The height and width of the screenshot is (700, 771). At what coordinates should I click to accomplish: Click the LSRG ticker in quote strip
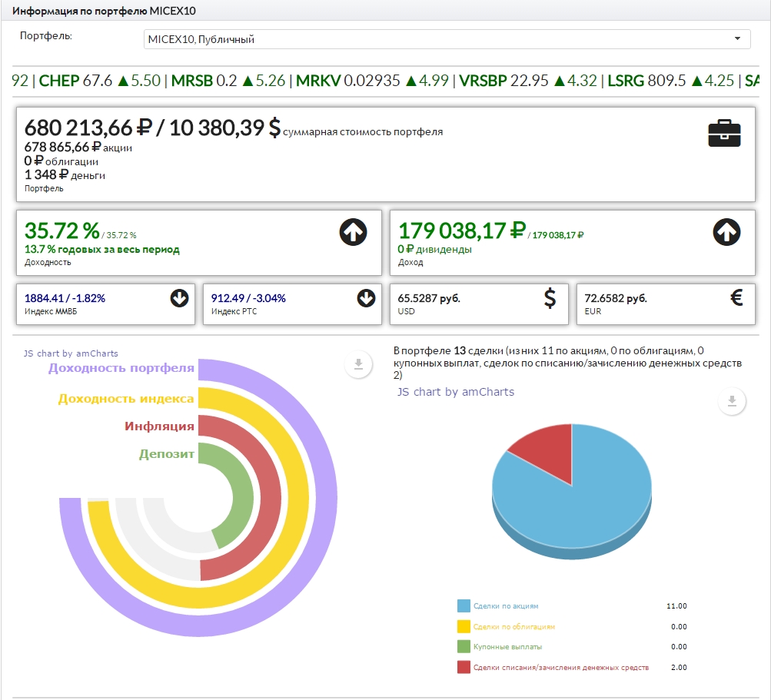626,81
